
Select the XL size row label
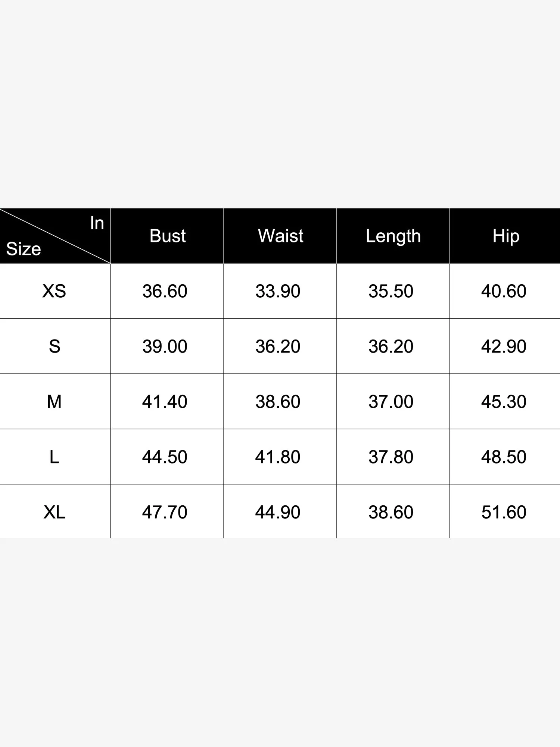(x=55, y=512)
